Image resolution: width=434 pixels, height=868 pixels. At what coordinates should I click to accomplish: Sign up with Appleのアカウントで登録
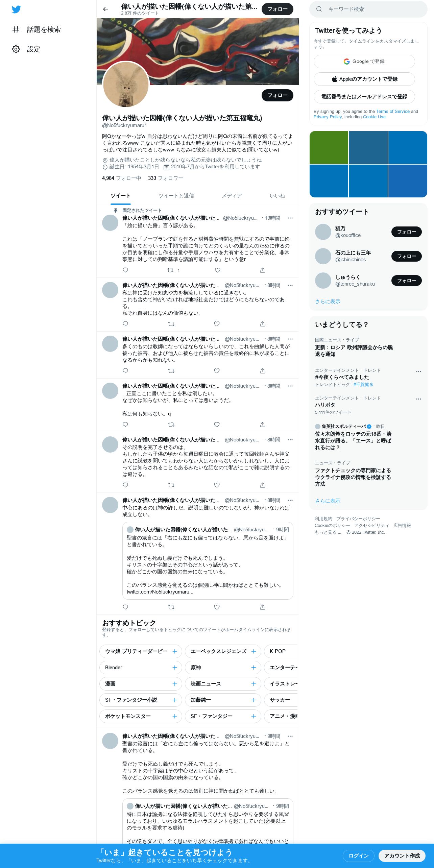[364, 79]
